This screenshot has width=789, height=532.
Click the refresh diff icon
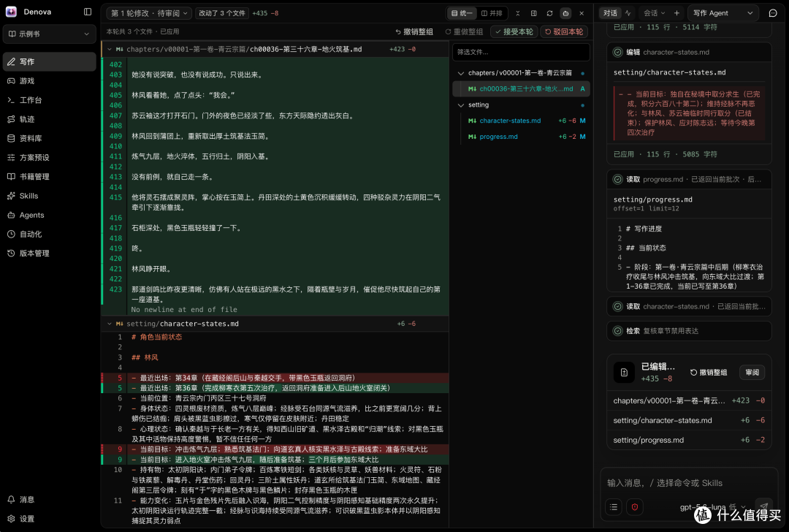coord(549,13)
